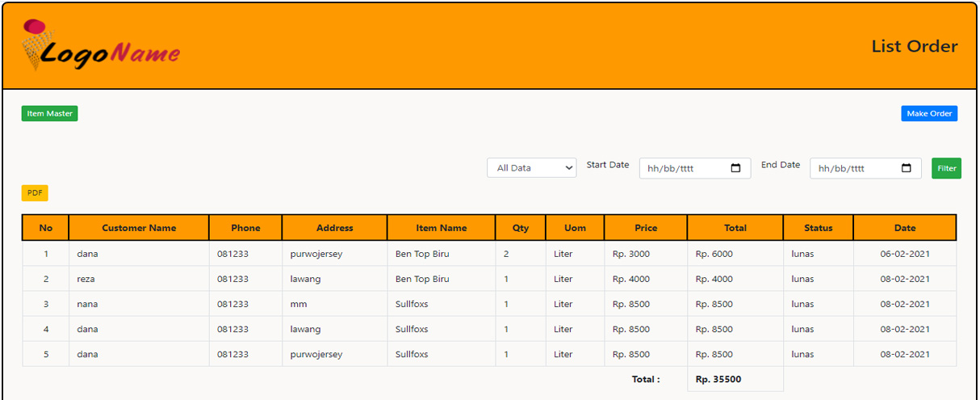Screen dimensions: 980x400
Task: Apply the date Filter button
Action: [x=946, y=168]
